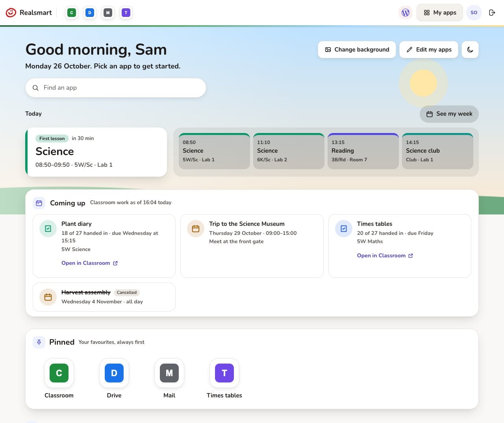Open Plant diary in Classroom link

90,263
